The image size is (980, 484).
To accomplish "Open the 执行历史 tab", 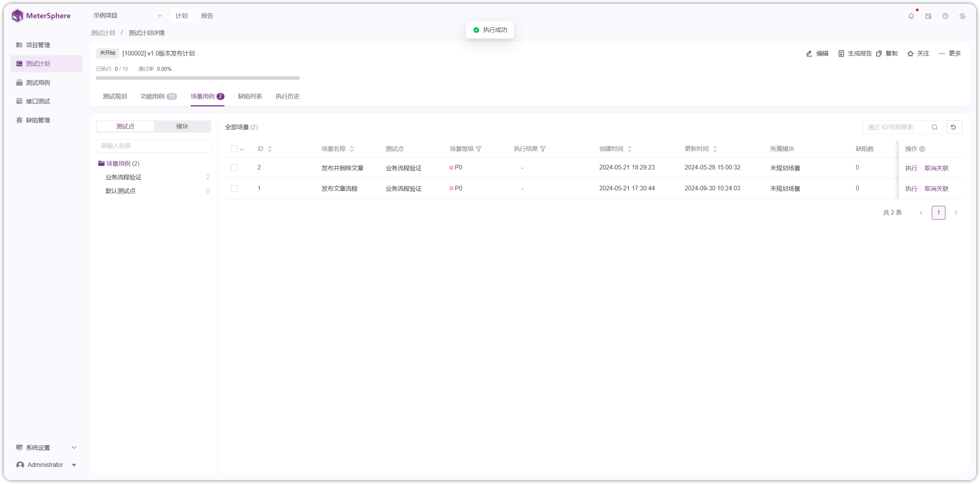I will 287,96.
